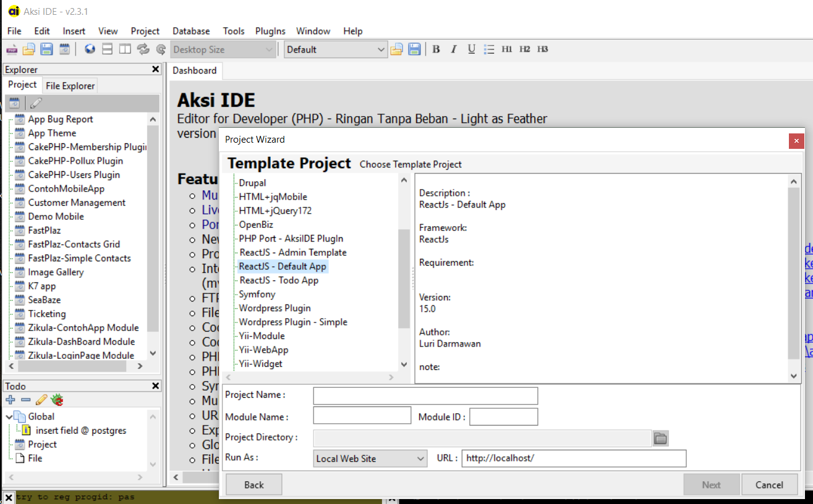Screen dimensions: 813x504
Task: Click the double-arrow sync icon in toolbar
Action: coord(143,49)
